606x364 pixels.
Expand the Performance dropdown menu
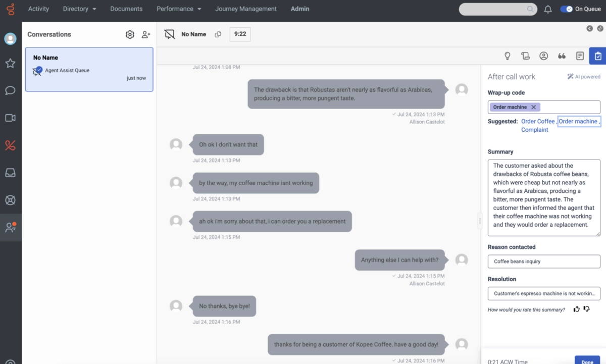pos(179,9)
